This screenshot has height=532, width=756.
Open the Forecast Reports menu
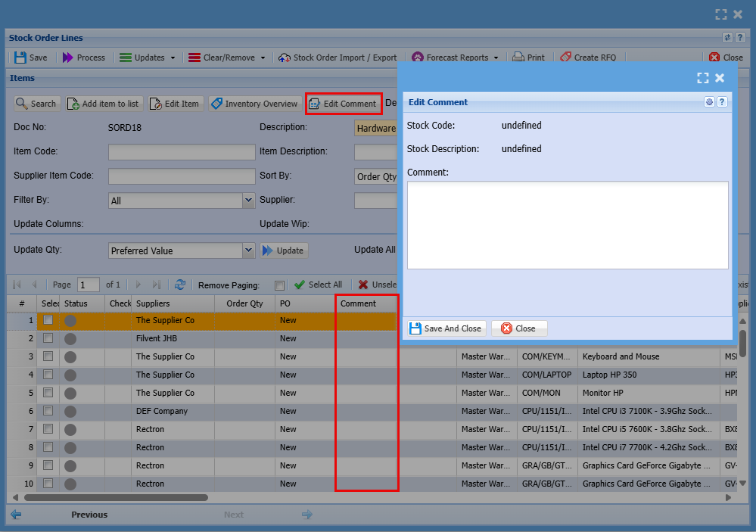[456, 58]
